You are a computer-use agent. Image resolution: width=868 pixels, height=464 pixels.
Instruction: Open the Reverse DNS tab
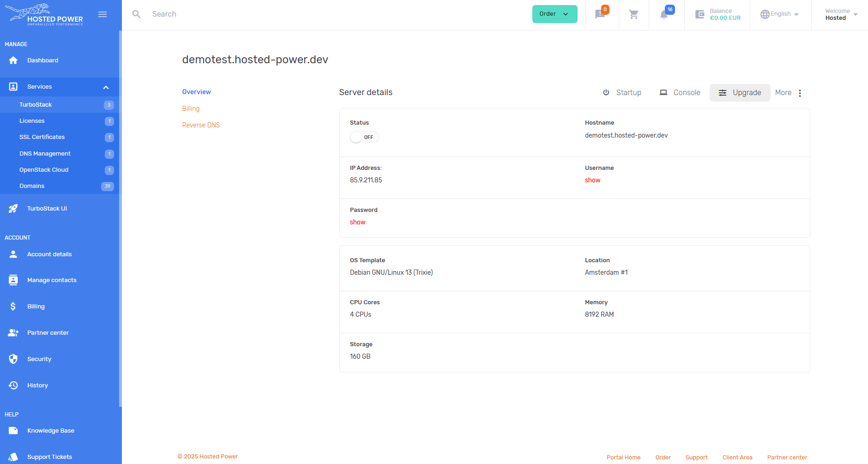click(201, 125)
